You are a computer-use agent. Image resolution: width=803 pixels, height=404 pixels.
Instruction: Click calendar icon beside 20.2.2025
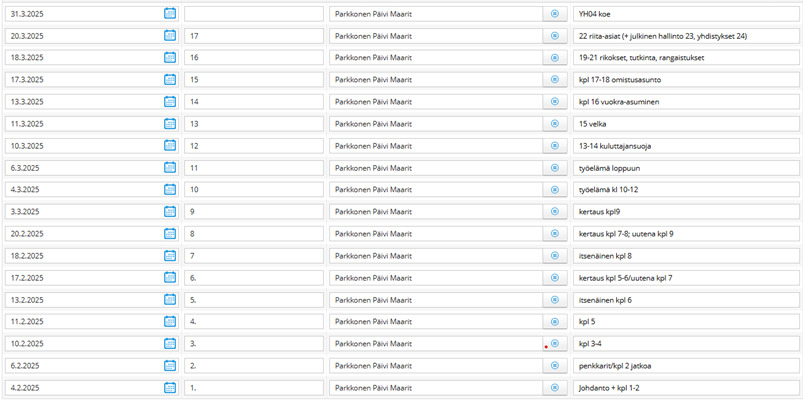(x=170, y=234)
